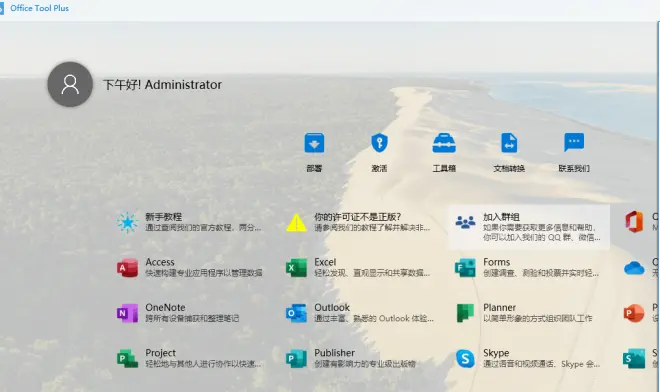Viewport: 660px width, 392px height.
Task: Click the 文档转换 label
Action: 509,168
